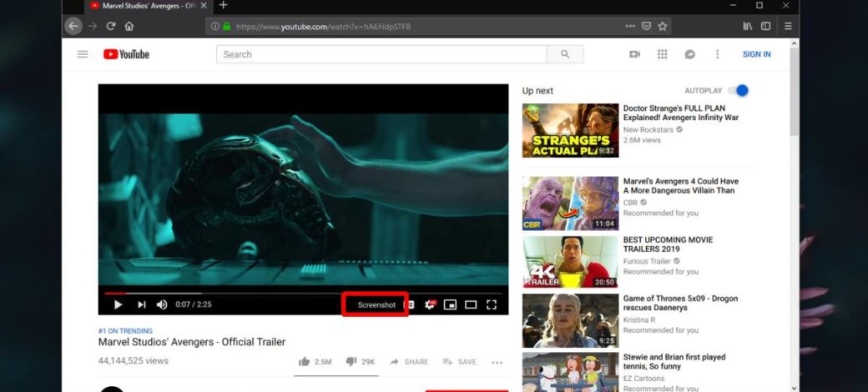Skip to the next video
868x392 pixels.
tap(141, 304)
